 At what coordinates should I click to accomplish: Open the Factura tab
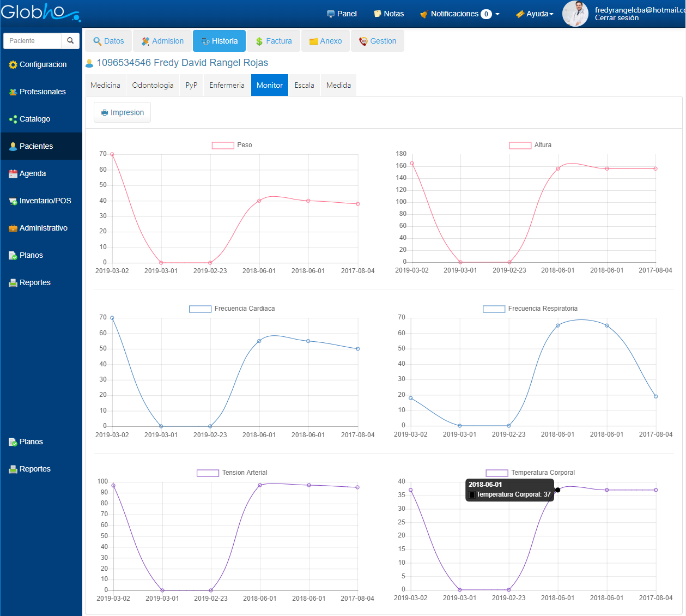click(274, 41)
